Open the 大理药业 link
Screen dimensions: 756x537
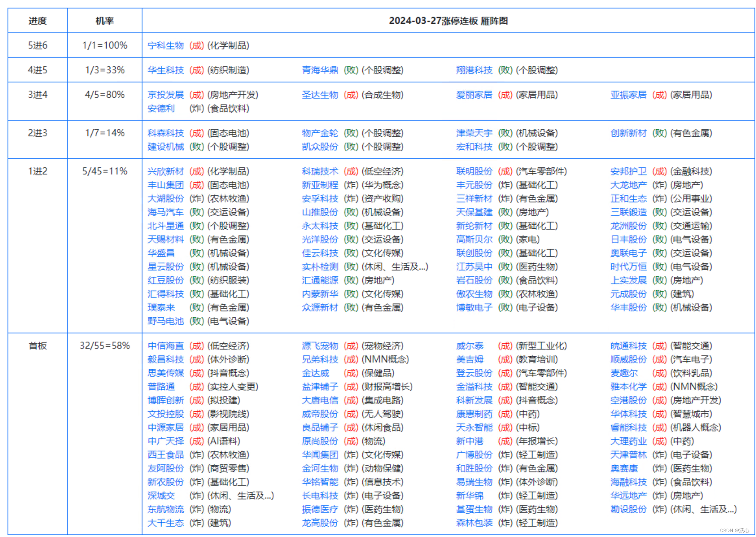(x=628, y=441)
